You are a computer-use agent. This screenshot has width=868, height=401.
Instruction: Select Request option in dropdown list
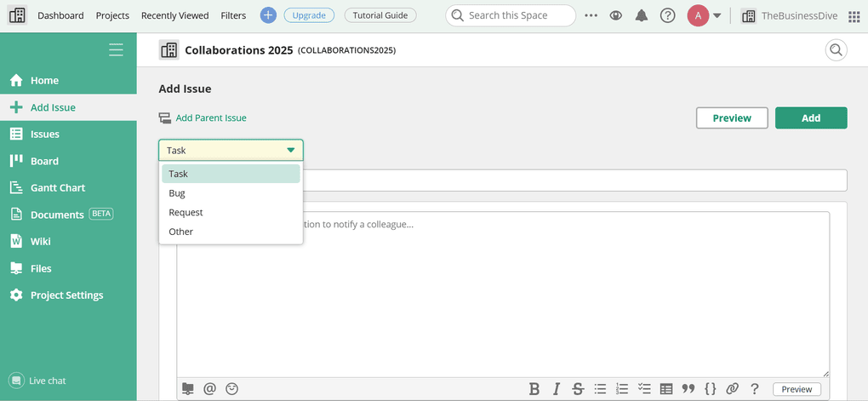(231, 213)
